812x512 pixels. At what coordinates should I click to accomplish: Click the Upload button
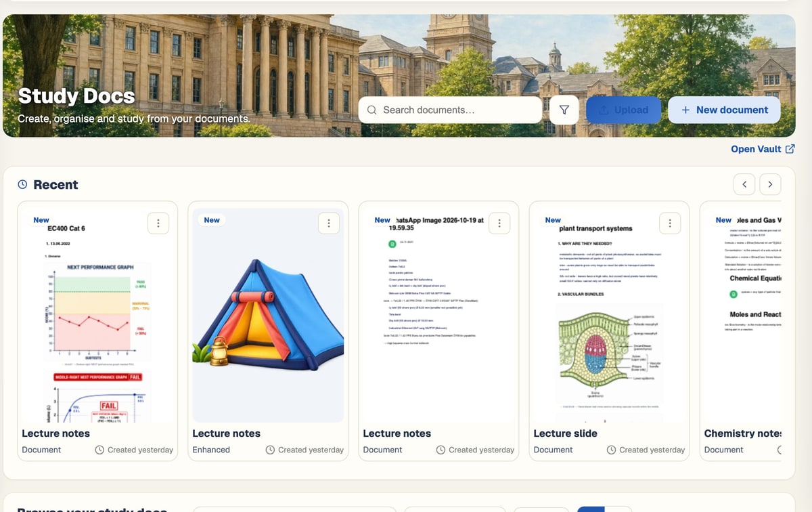coord(623,110)
